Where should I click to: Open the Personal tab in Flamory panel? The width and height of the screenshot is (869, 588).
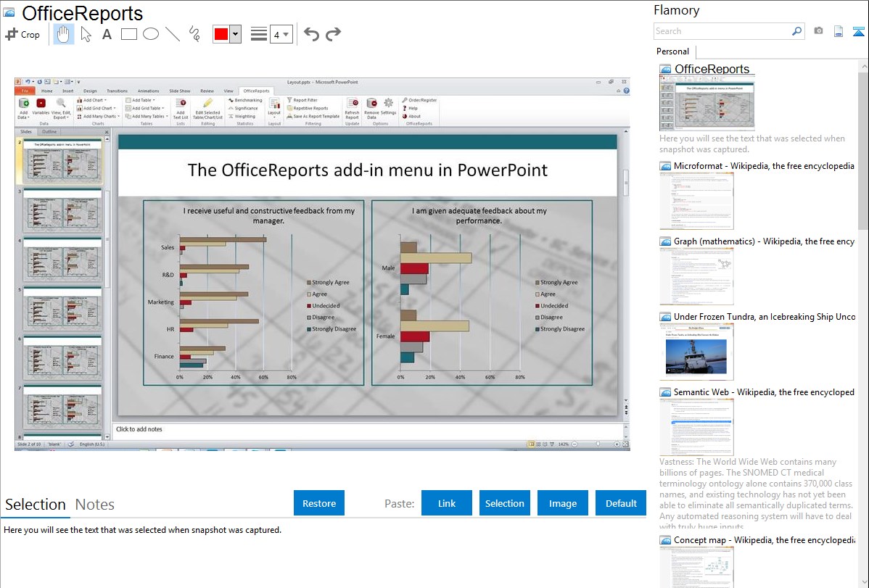pyautogui.click(x=673, y=51)
